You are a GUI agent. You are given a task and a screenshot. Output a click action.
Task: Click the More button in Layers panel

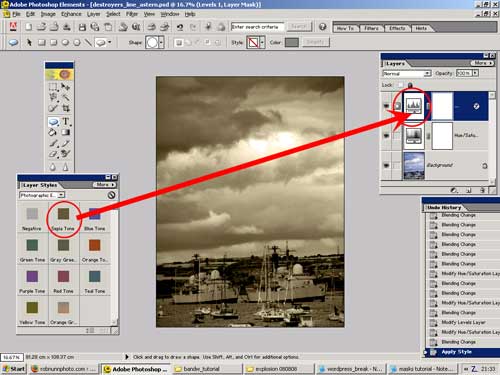(x=482, y=63)
